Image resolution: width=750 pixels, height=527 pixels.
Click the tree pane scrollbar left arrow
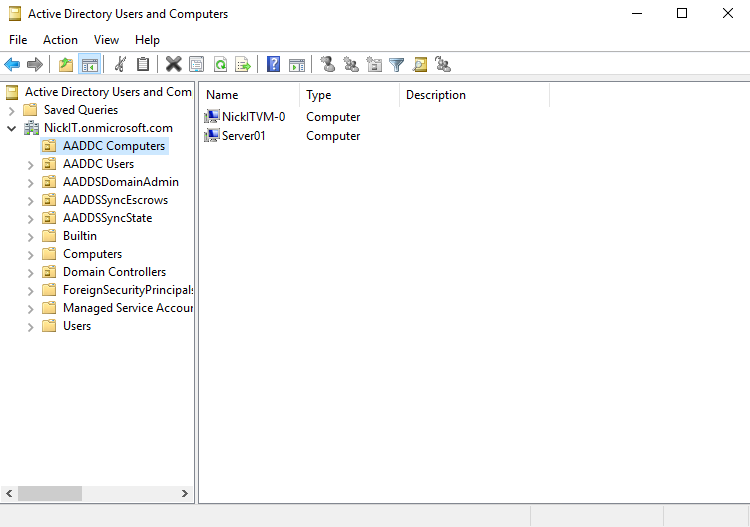[x=9, y=493]
